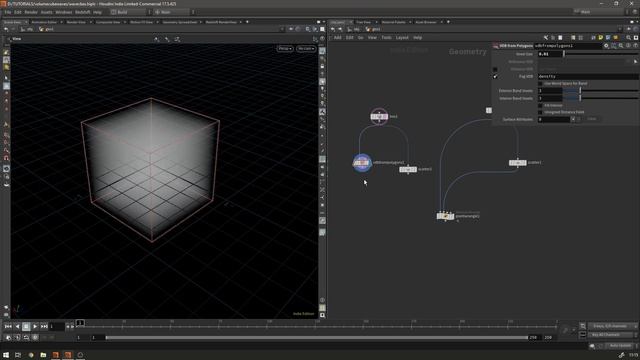The image size is (640, 360).
Task: Click the viewport display options icon at bottom right
Action: tap(322, 316)
